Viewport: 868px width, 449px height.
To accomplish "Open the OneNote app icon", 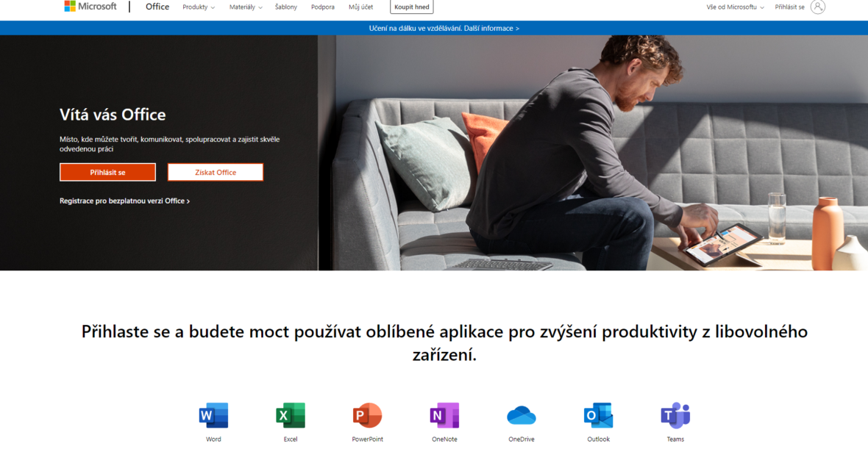I will pos(444,415).
